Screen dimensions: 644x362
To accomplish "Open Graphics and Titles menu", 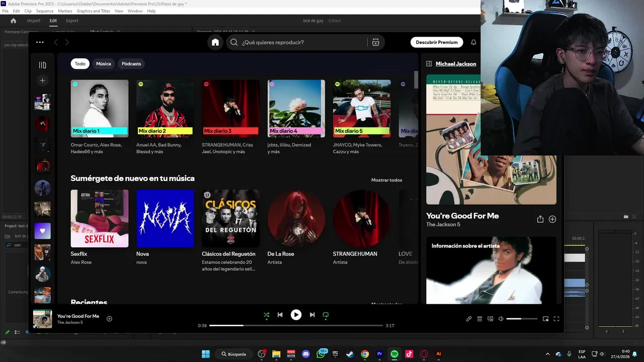I will (93, 11).
